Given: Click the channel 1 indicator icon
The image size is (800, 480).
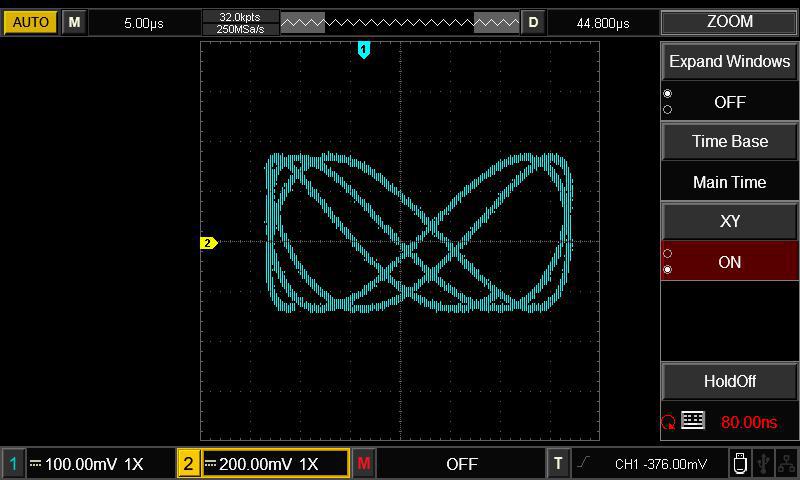Looking at the screenshot, I should click(x=14, y=464).
